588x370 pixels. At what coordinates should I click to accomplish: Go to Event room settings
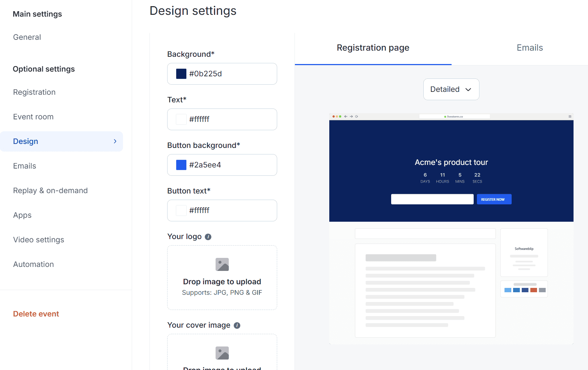tap(33, 117)
